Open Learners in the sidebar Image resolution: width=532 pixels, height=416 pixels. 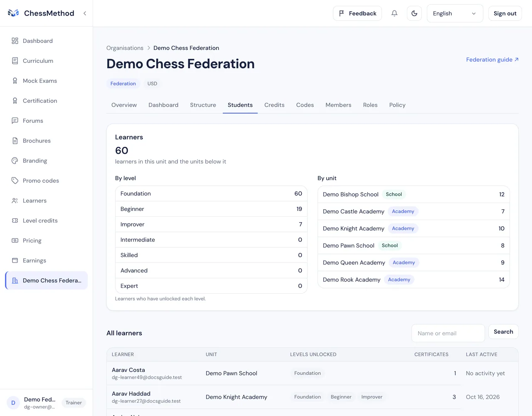(46, 201)
